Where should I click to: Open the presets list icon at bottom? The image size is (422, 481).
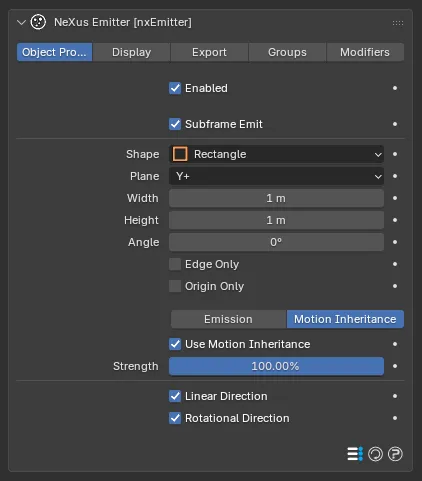355,454
